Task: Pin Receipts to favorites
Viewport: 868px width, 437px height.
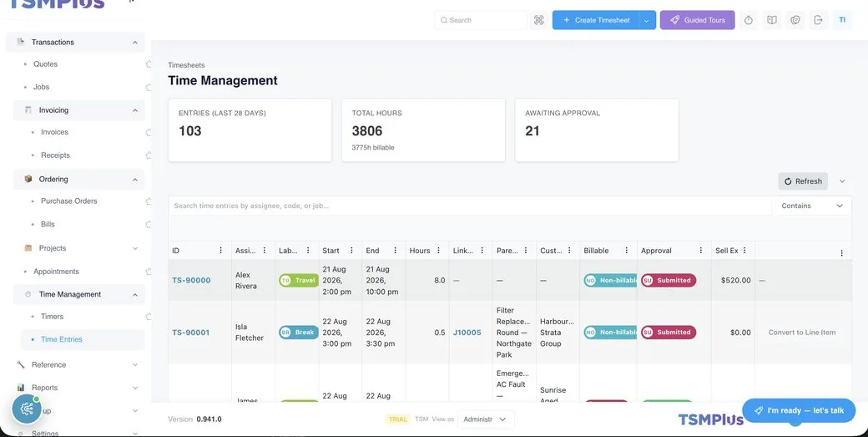Action: [x=149, y=155]
